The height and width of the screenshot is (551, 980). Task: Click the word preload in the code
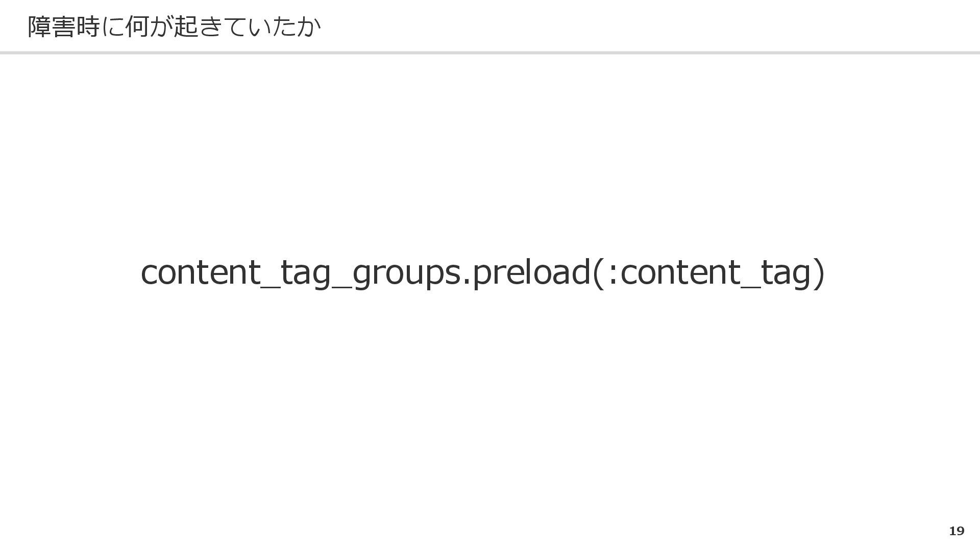point(532,273)
